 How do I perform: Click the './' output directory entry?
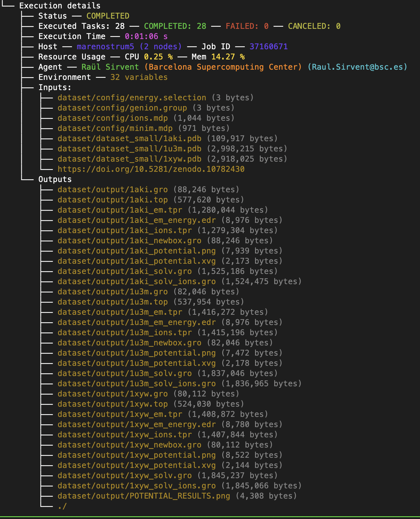tap(62, 506)
